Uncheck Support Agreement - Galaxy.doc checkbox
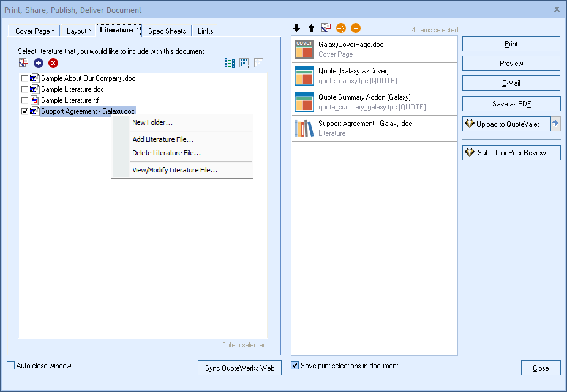The width and height of the screenshot is (567, 392). point(24,111)
